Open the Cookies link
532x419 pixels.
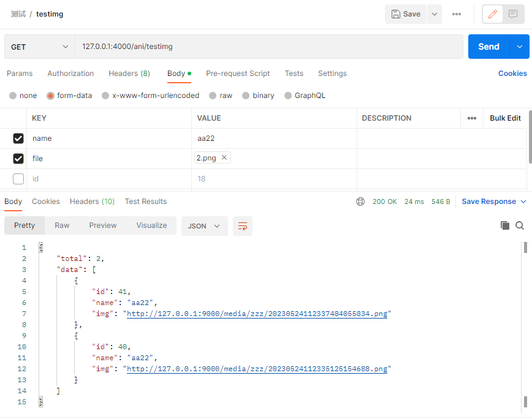point(512,74)
